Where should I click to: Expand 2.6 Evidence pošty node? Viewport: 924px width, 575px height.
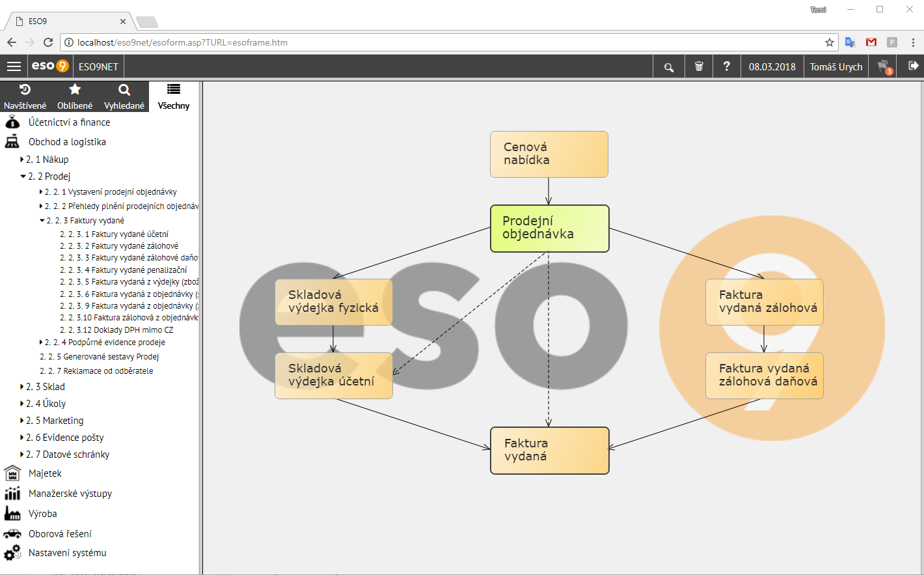pos(22,437)
